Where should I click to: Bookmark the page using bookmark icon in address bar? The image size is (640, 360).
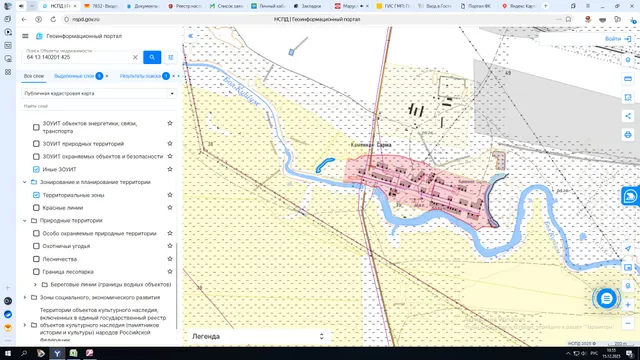[x=568, y=19]
